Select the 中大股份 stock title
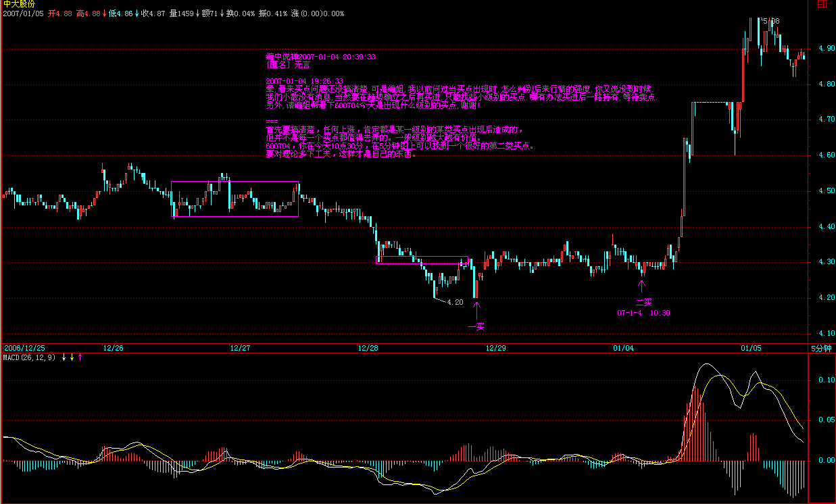The image size is (836, 504). point(19,4)
